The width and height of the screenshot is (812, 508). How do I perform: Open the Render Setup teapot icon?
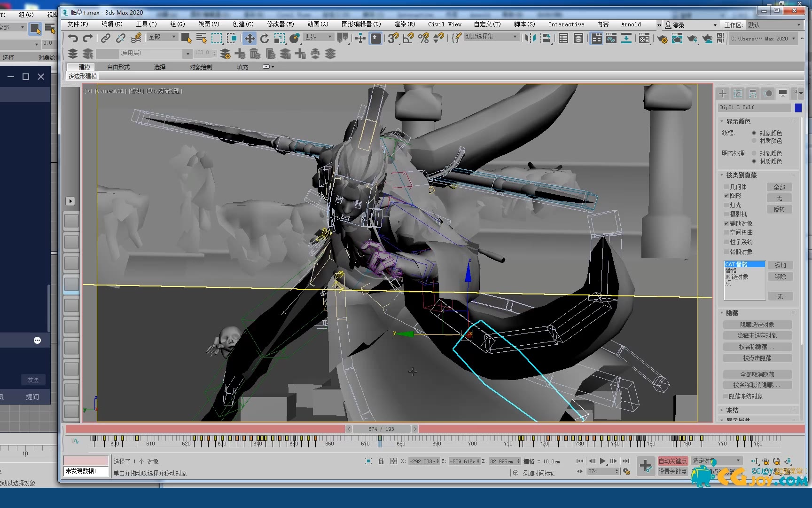coord(662,39)
